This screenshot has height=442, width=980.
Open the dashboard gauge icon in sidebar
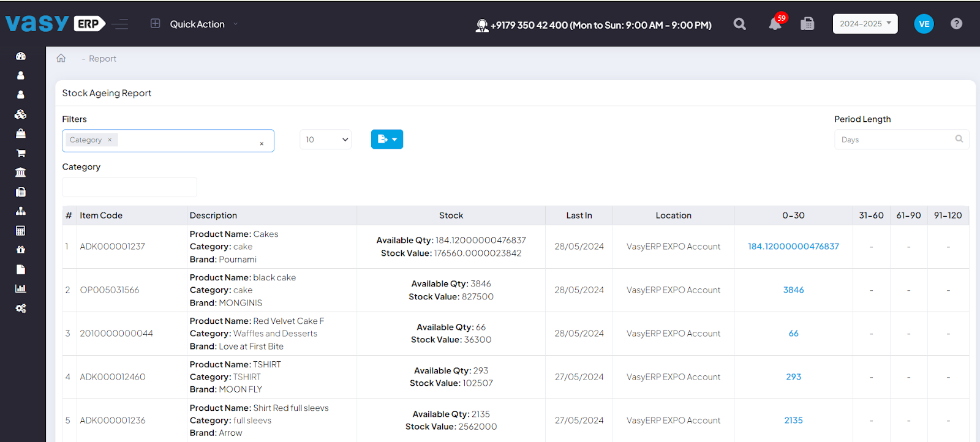click(x=21, y=56)
